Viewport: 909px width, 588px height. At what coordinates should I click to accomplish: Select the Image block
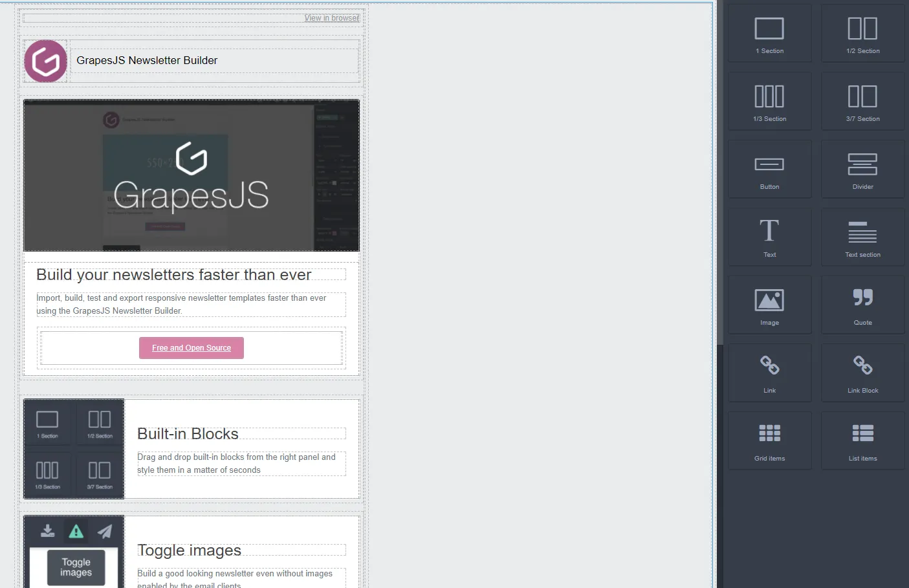point(769,305)
